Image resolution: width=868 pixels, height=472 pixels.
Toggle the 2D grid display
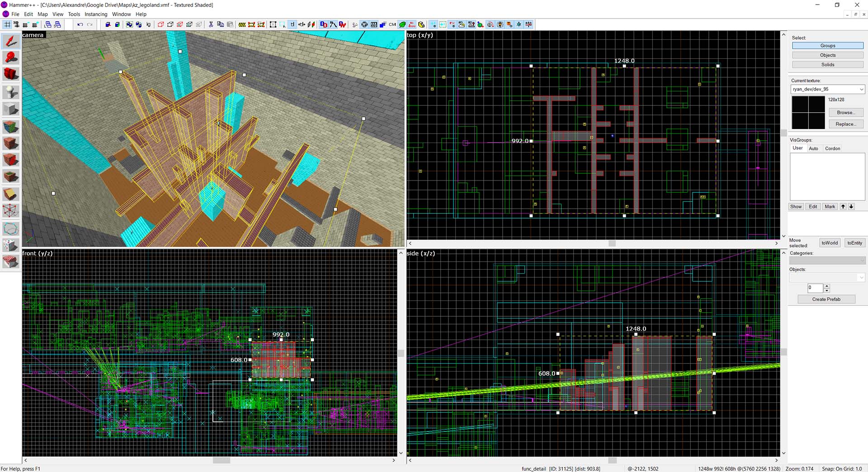coord(7,24)
